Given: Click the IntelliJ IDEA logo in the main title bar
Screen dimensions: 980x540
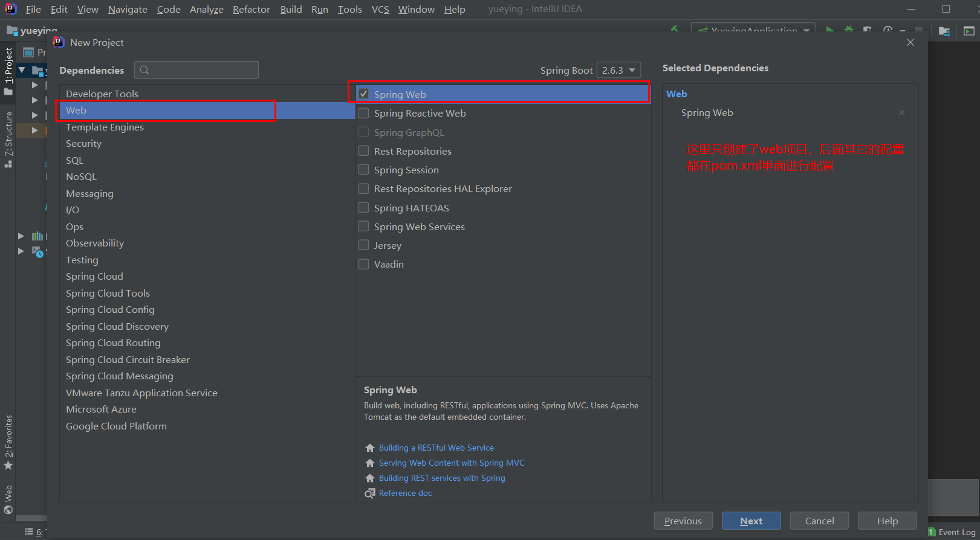Looking at the screenshot, I should pyautogui.click(x=10, y=9).
